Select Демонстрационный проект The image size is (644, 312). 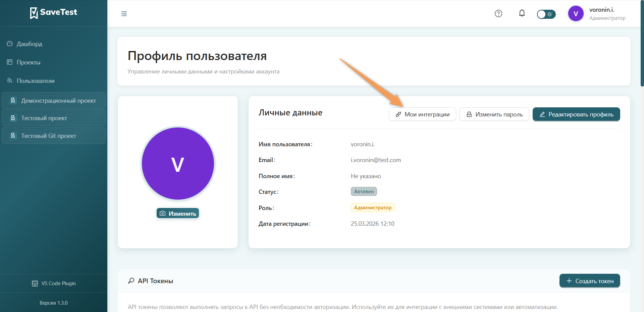(x=54, y=100)
